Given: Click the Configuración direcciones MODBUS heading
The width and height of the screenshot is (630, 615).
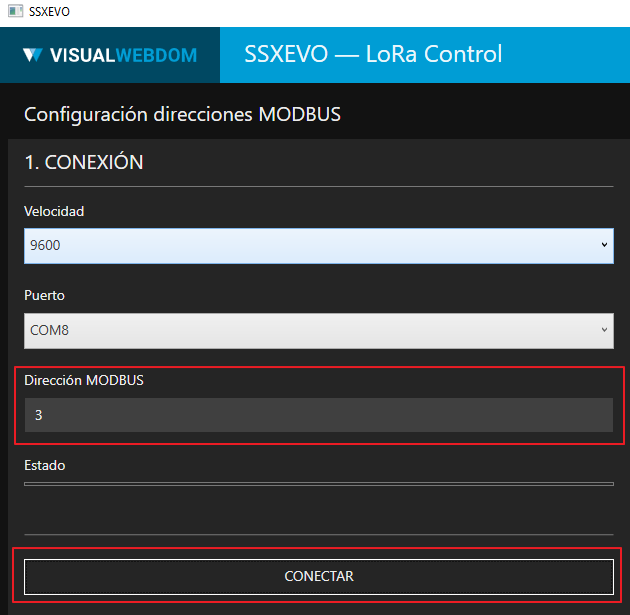Looking at the screenshot, I should point(182,114).
